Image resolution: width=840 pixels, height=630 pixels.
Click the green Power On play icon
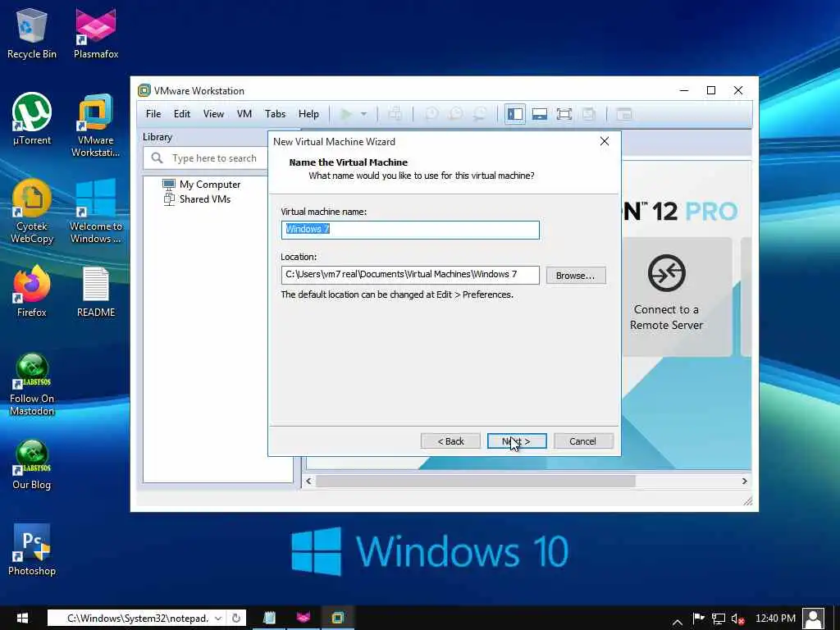tap(346, 113)
